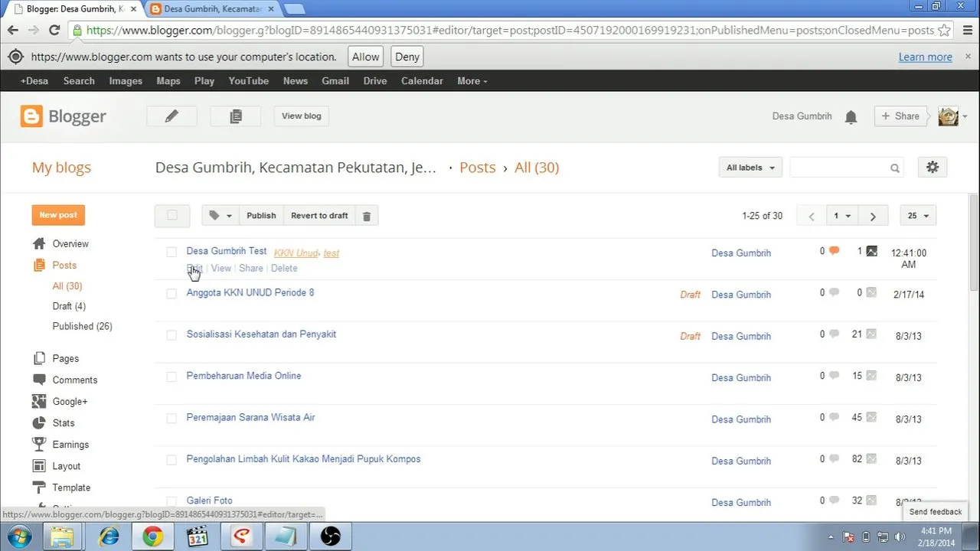The image size is (980, 551).
Task: Go to Drive in the Google bar
Action: tap(375, 81)
